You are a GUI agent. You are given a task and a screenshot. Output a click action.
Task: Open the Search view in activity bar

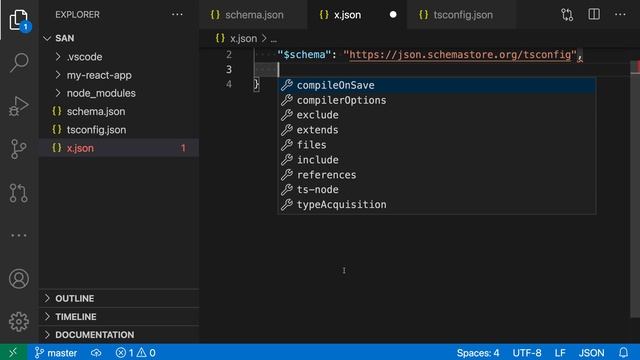coord(19,62)
